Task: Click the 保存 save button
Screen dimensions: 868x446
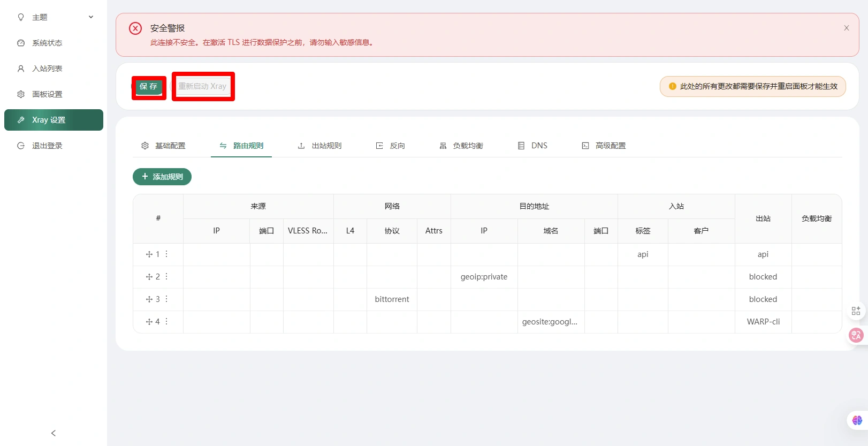Action: (149, 87)
